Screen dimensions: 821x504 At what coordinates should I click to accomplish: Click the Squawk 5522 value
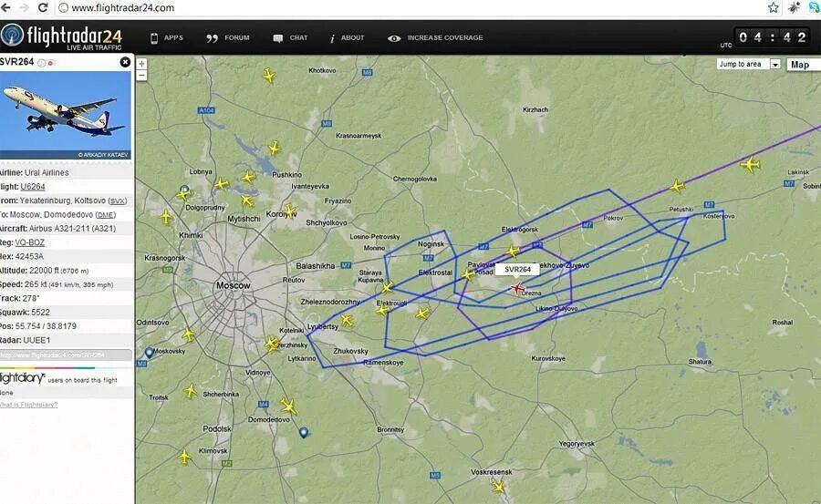pos(40,313)
